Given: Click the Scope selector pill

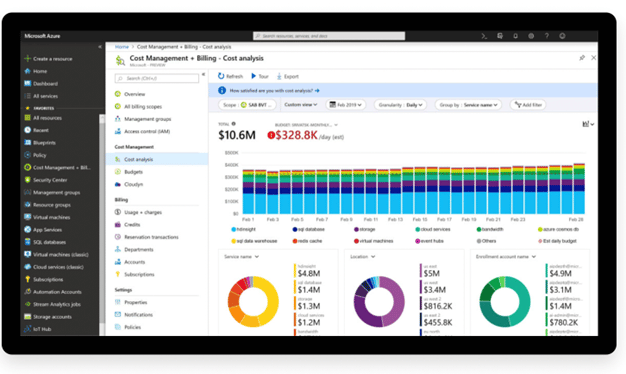Looking at the screenshot, I should tap(247, 105).
